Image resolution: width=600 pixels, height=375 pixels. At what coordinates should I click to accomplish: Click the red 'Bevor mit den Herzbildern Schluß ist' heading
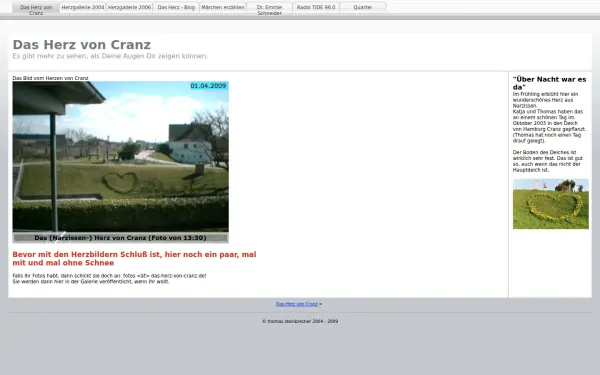[x=134, y=259]
